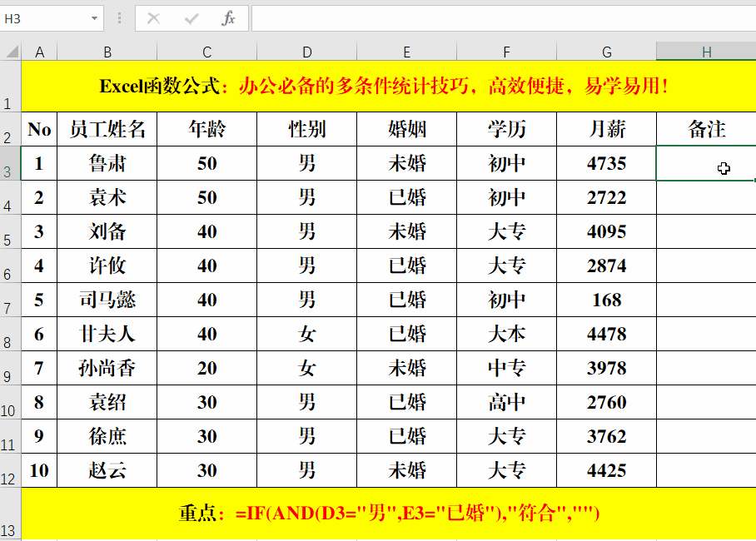Viewport: 756px width, 541px height.
Task: Select the cell with name '袁绍'
Action: (x=107, y=402)
